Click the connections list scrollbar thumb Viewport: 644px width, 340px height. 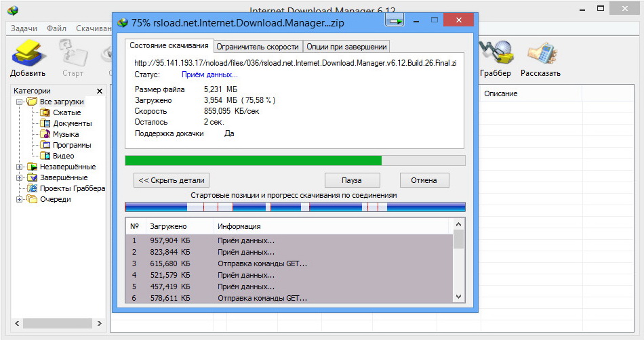[x=459, y=239]
